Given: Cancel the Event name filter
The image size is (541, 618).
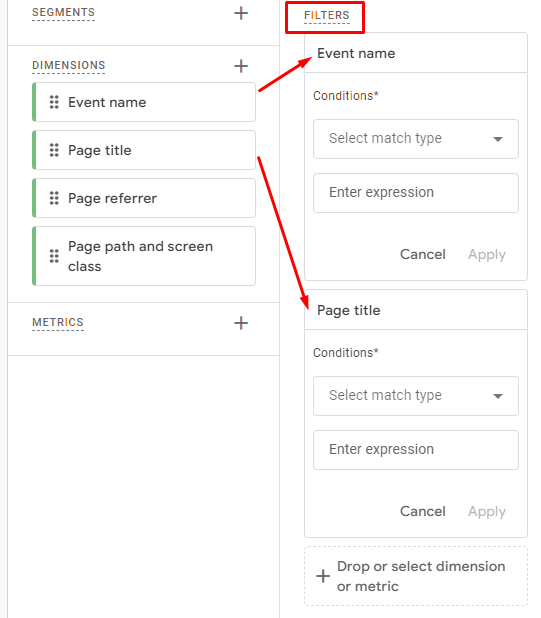Looking at the screenshot, I should (x=423, y=254).
